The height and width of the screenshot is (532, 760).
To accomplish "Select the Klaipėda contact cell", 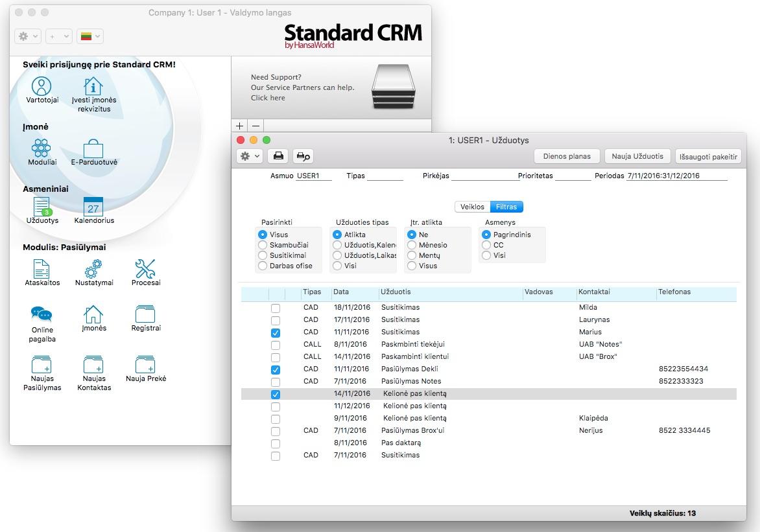I will [x=593, y=418].
